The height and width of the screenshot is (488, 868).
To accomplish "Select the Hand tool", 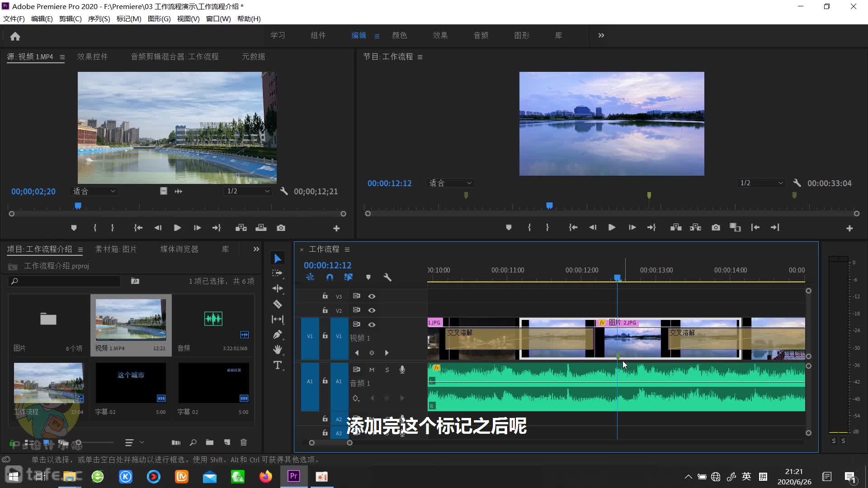I will pyautogui.click(x=278, y=349).
